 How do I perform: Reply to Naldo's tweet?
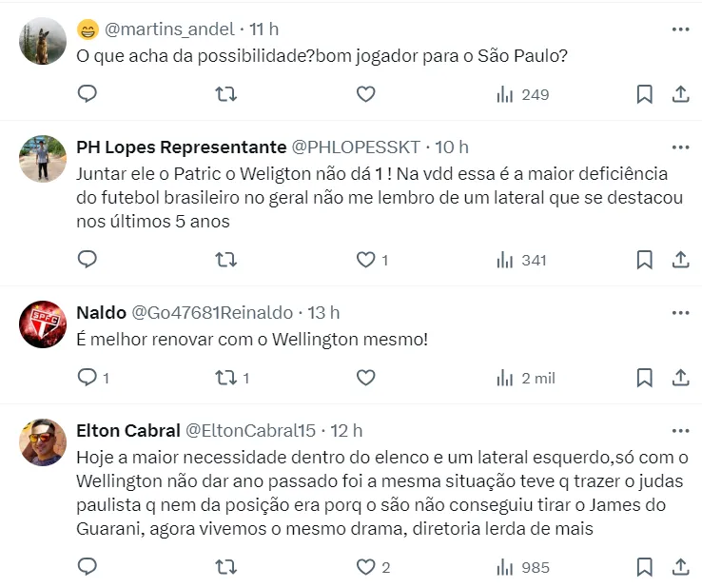pos(88,378)
